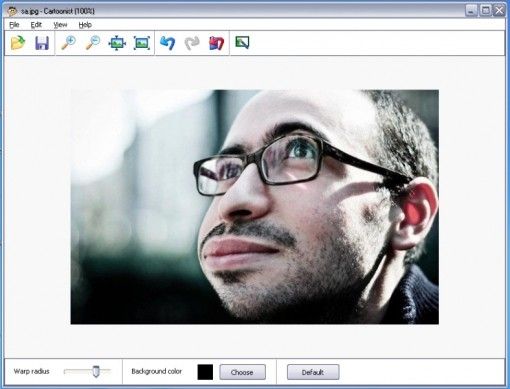The width and height of the screenshot is (510, 389).
Task: Click the green picture toolbar icon
Action: [x=242, y=42]
